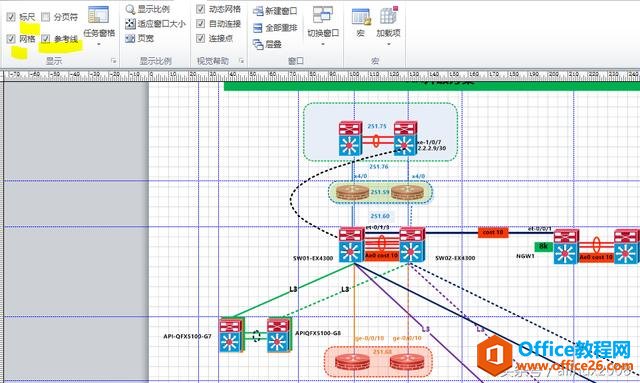This screenshot has width=640, height=383.
Task: Open the 视觉帮助 group dialog launcher
Action: pyautogui.click(x=241, y=61)
